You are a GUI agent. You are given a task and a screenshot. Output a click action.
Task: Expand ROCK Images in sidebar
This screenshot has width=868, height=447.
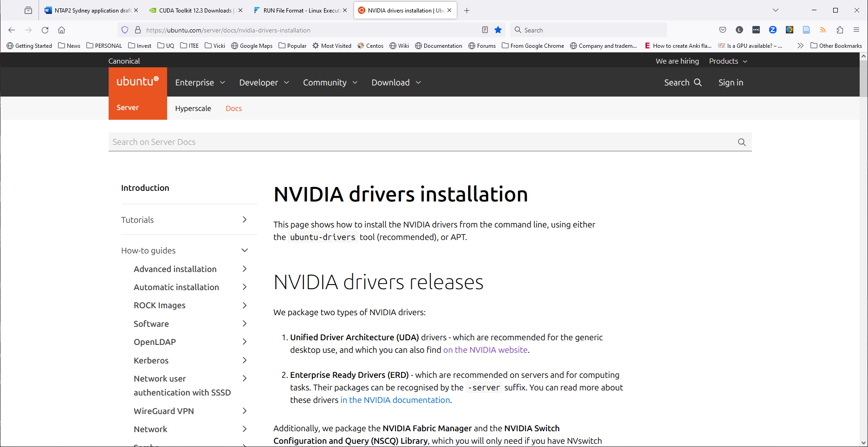point(245,305)
